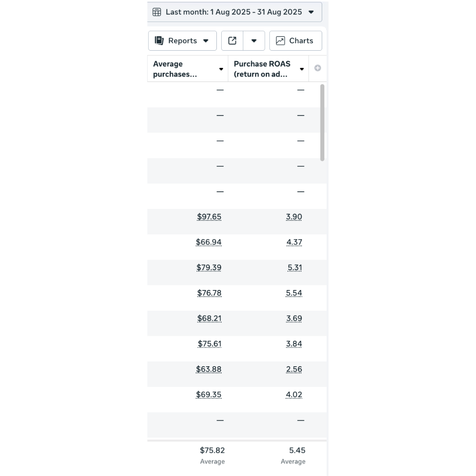Open the Charts view

pyautogui.click(x=296, y=41)
